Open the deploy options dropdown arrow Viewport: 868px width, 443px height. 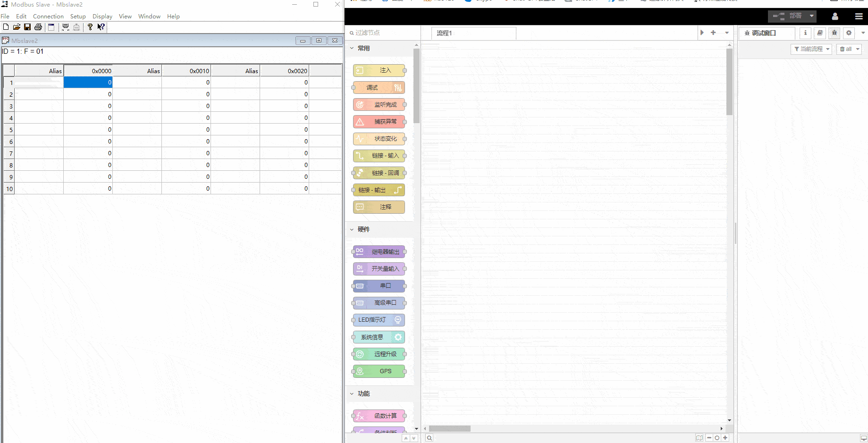pos(812,16)
